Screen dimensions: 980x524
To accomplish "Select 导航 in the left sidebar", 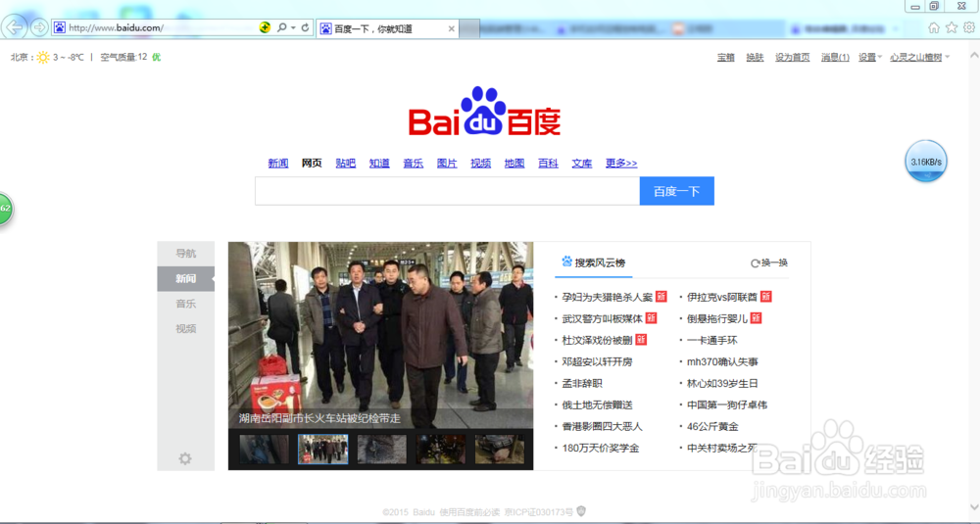I will tap(185, 253).
